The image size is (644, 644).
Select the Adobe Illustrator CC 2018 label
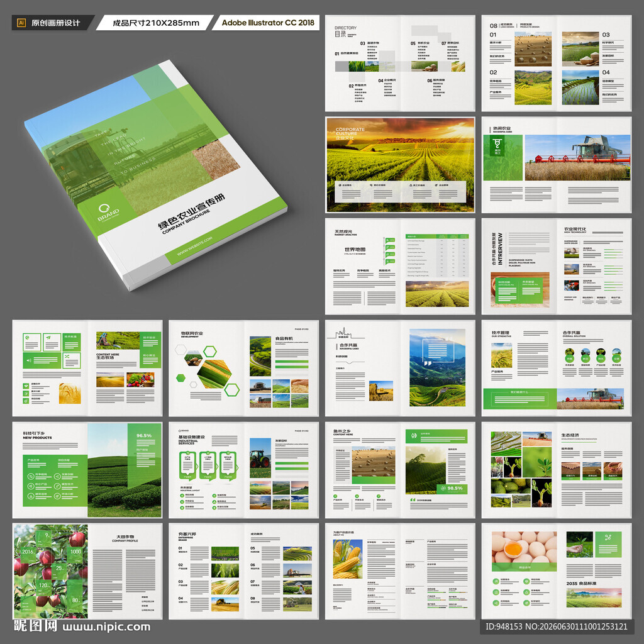(268, 23)
